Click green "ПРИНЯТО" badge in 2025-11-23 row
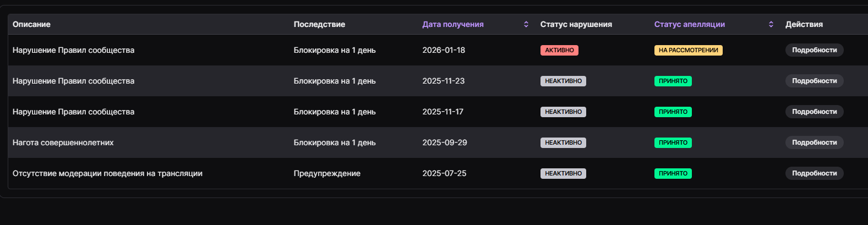868x225 pixels. coord(673,81)
